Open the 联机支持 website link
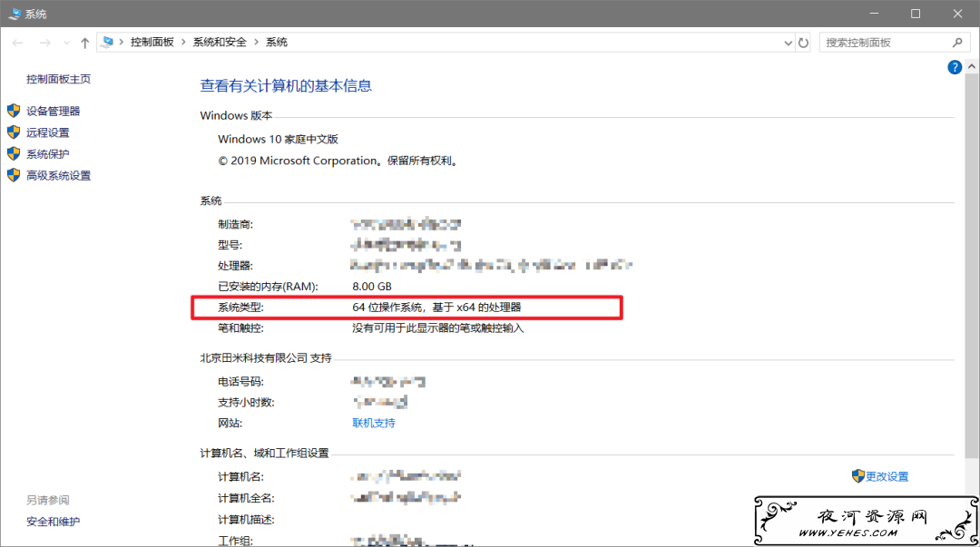The image size is (980, 547). coord(374,424)
